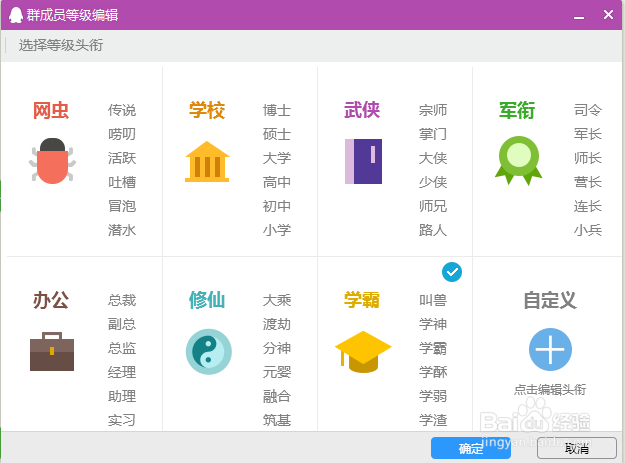Click the 学神 title text
This screenshot has width=625, height=463.
click(433, 324)
